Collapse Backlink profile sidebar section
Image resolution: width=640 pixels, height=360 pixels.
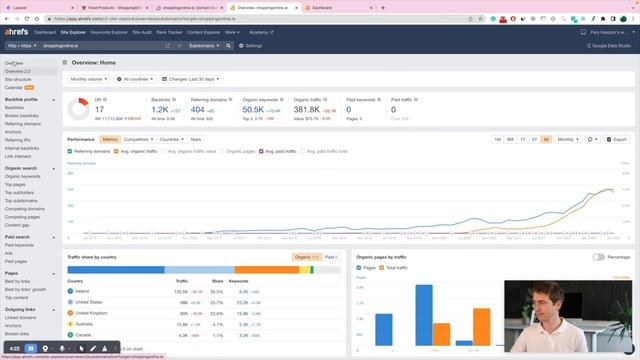53,100
